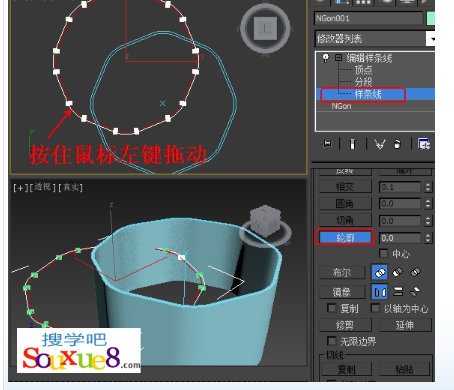Screen dimensions: 454x390
Task: Click the 复制 button under 切线
Action: pos(347,369)
